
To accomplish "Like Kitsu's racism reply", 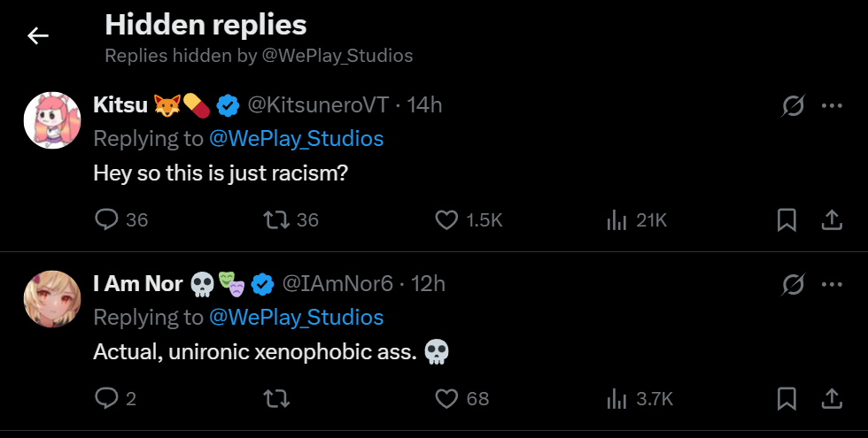I will pyautogui.click(x=447, y=219).
